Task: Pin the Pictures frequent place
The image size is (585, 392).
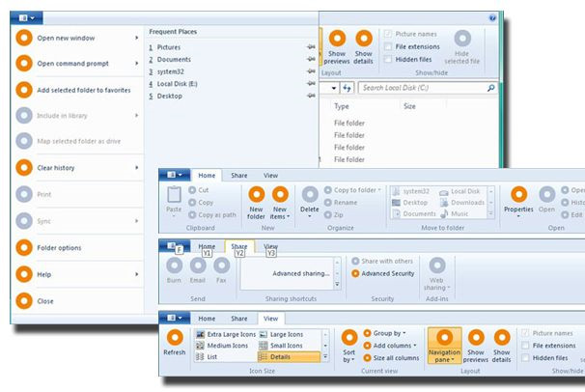Action: tap(310, 46)
